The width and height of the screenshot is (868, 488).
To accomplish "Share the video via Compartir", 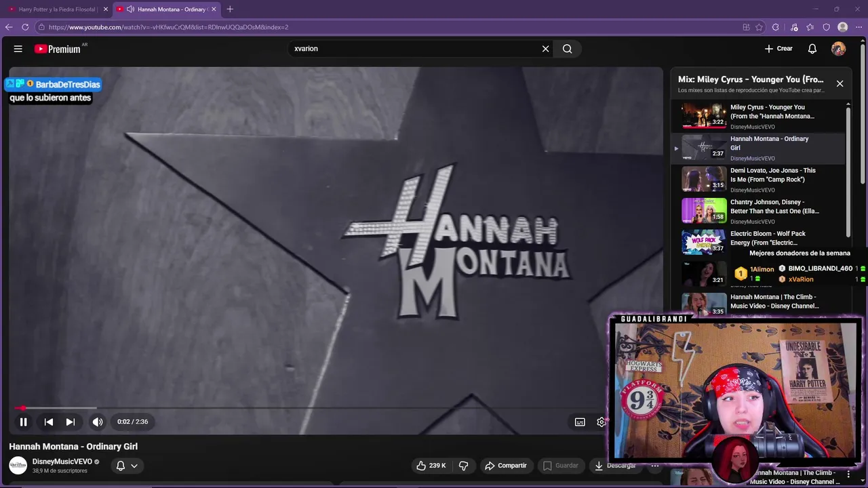I will coord(506,466).
